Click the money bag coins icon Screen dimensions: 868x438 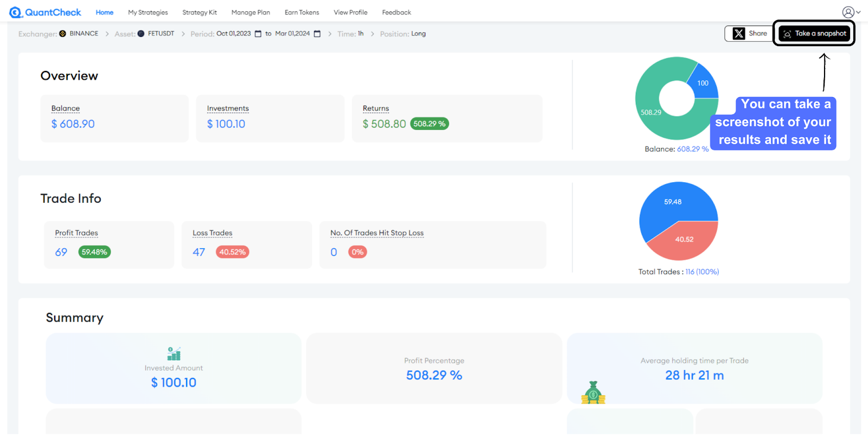(x=593, y=393)
